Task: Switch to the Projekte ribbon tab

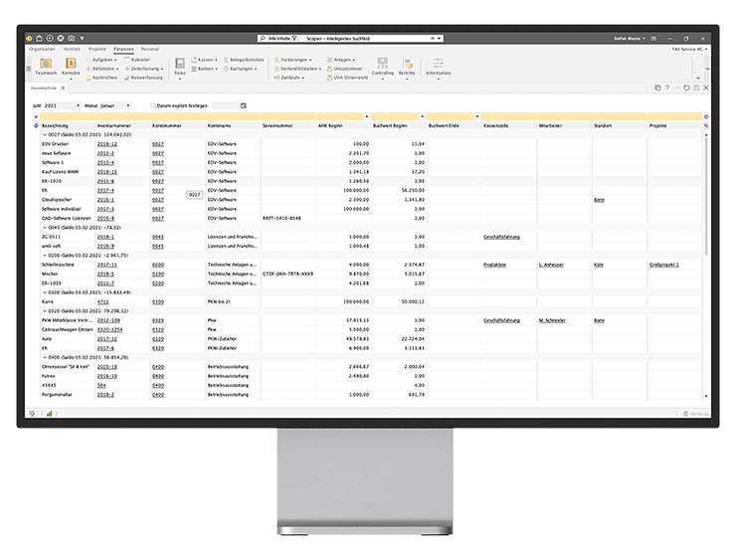Action: coord(97,48)
